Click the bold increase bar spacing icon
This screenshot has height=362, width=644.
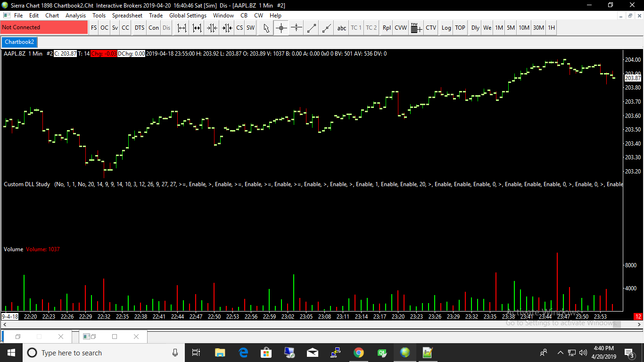(197, 28)
